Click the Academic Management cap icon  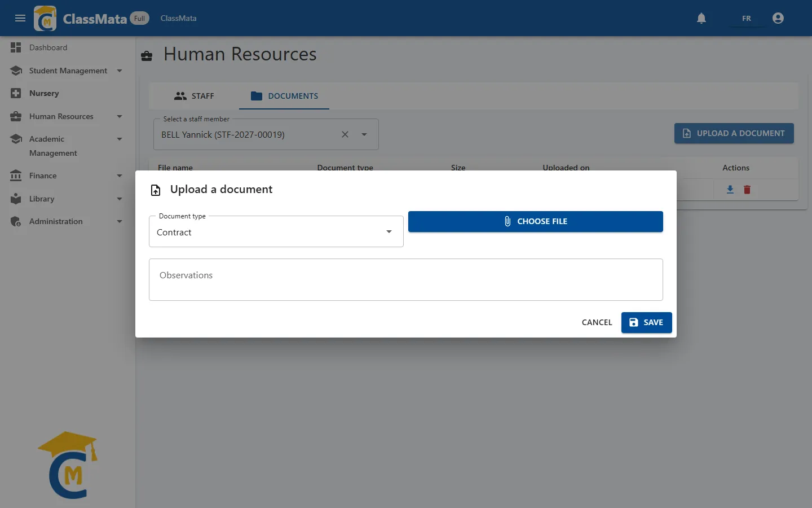point(16,139)
